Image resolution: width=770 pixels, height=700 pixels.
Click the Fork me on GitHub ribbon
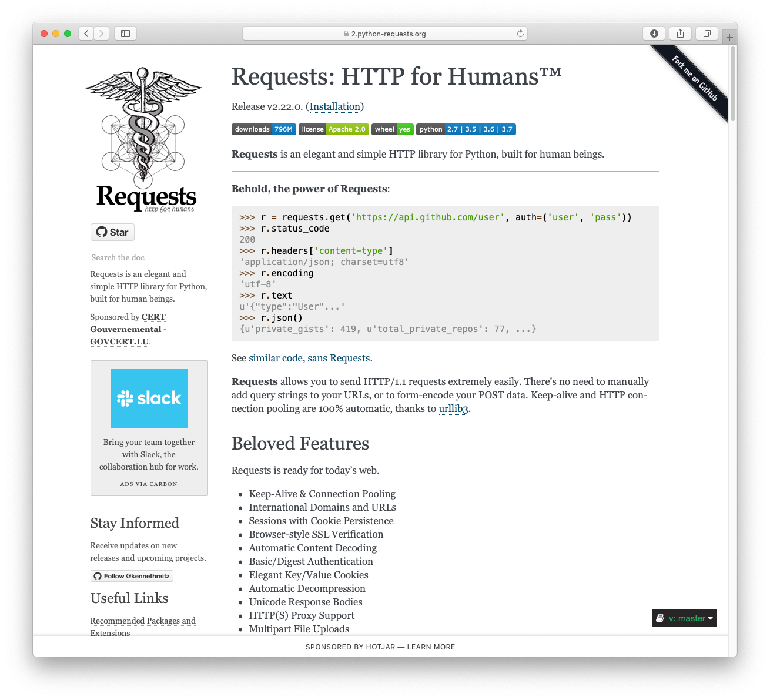(x=695, y=78)
